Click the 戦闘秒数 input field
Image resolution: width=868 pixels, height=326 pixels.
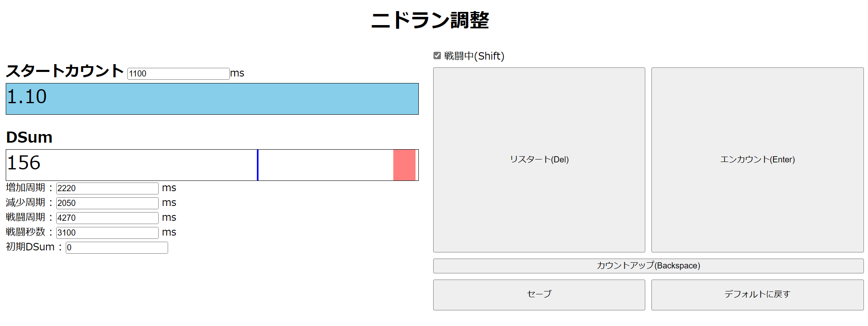[x=107, y=233]
